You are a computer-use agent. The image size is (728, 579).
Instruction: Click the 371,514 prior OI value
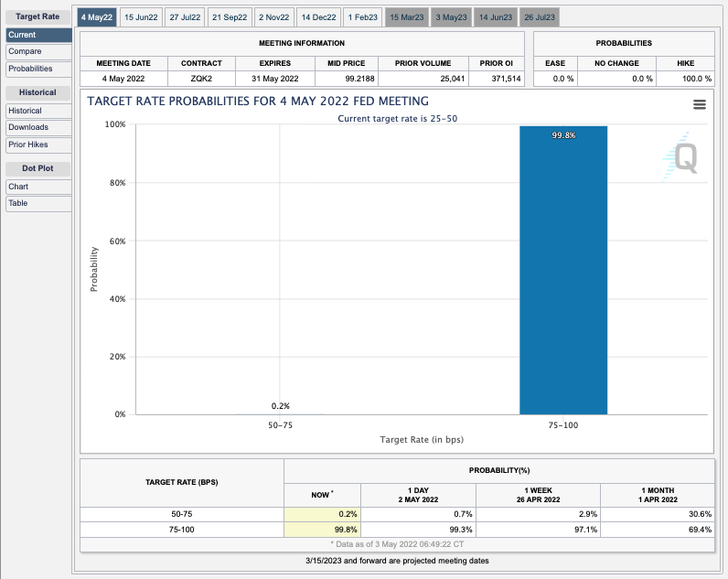[x=506, y=79]
